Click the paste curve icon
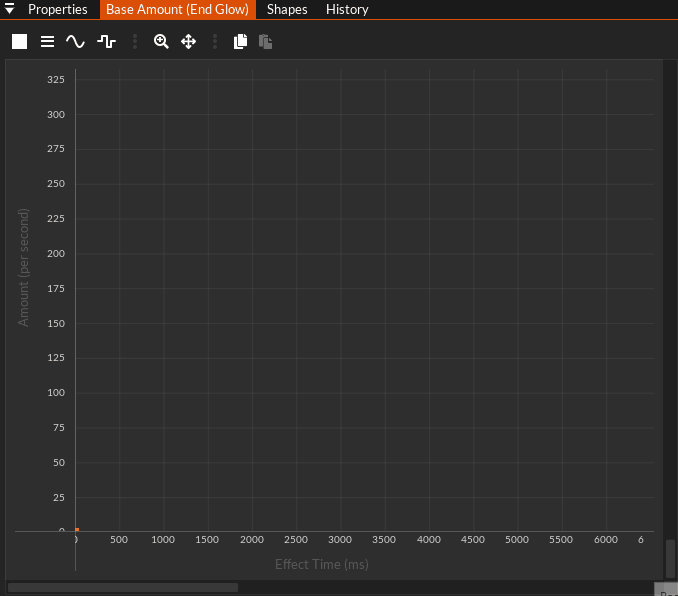This screenshot has height=596, width=678. pos(265,42)
